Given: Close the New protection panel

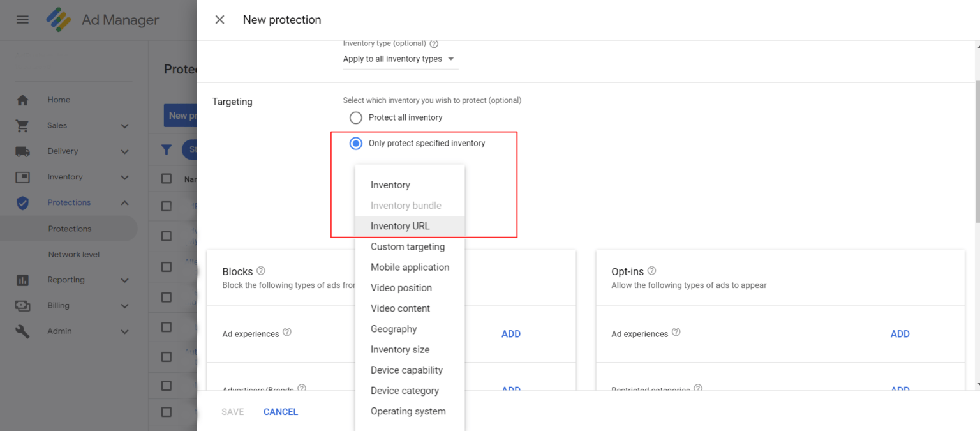Looking at the screenshot, I should [x=220, y=20].
